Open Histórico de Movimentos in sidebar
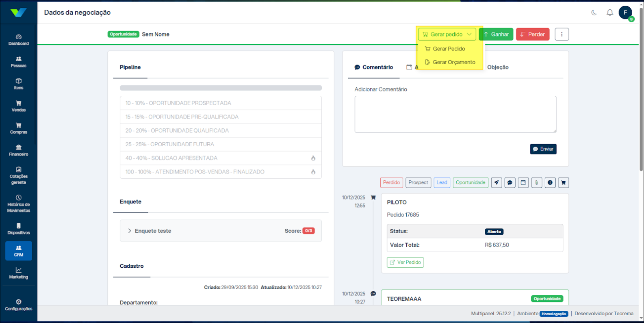Screen dimensions: 644x323 [19, 204]
